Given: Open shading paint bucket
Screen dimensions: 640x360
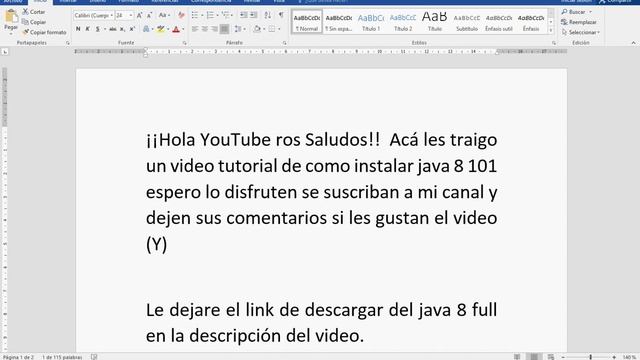Looking at the screenshot, I should 257,29.
